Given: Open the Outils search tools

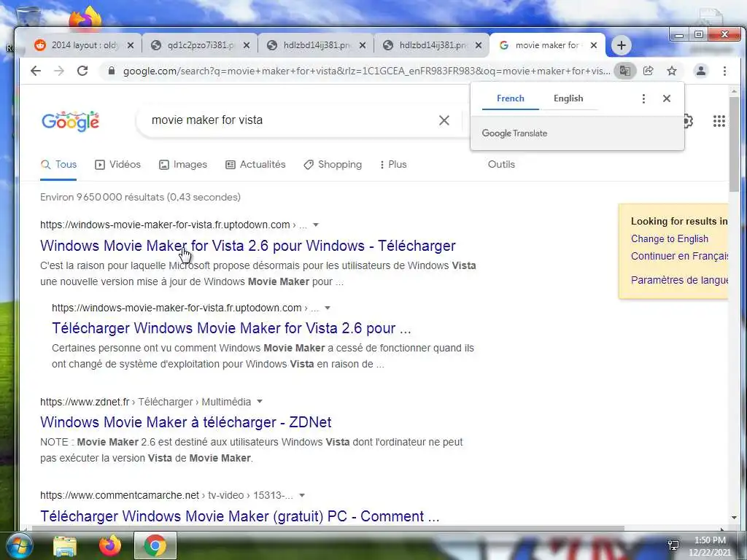Looking at the screenshot, I should 501,165.
